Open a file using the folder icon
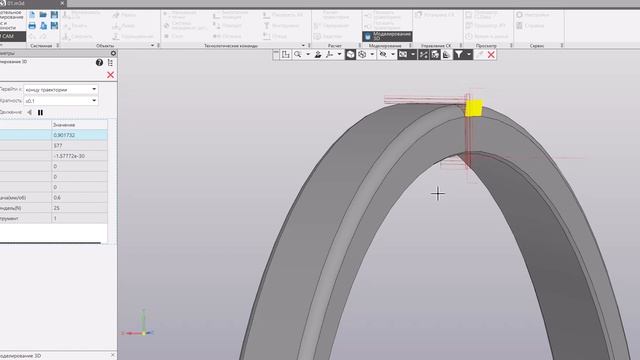Screen dimensions: 640x360 [43, 15]
